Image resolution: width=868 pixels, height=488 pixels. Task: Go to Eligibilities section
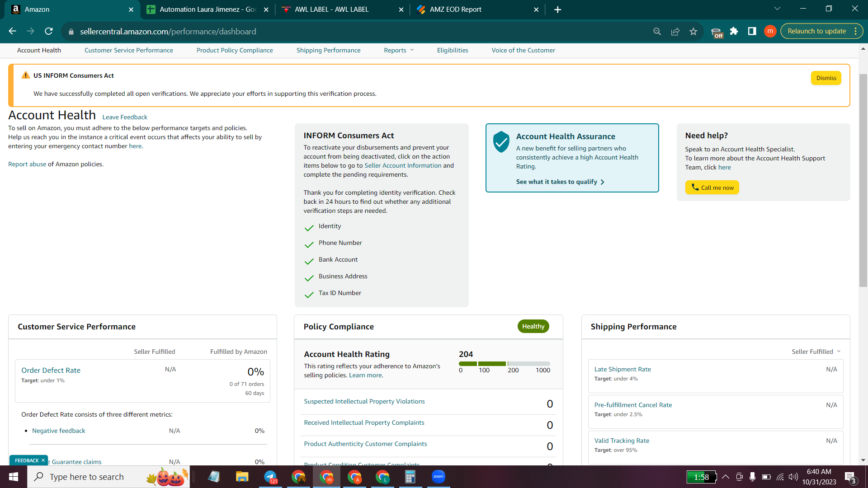pos(453,50)
